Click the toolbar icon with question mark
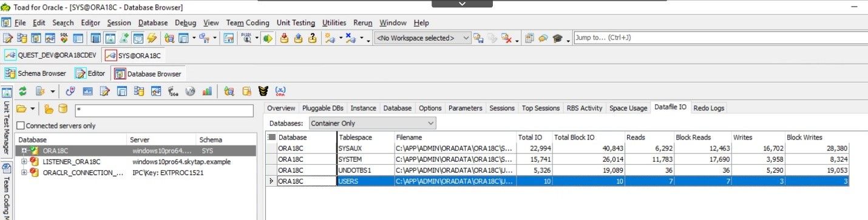The width and height of the screenshot is (868, 220). coord(312,38)
